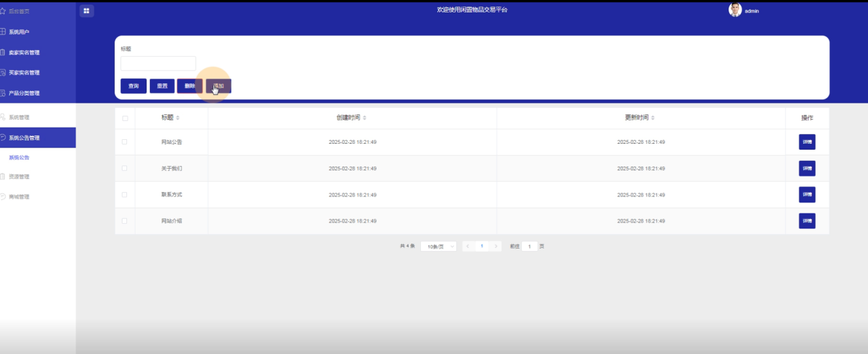Tick the select-all checkbox in table header
This screenshot has height=354, width=868.
125,118
